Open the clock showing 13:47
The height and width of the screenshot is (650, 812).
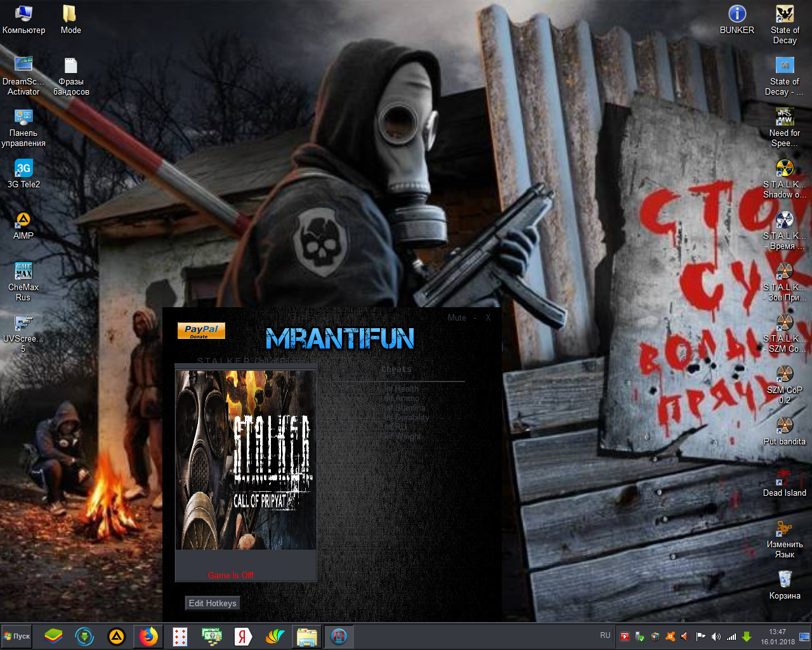point(778,636)
